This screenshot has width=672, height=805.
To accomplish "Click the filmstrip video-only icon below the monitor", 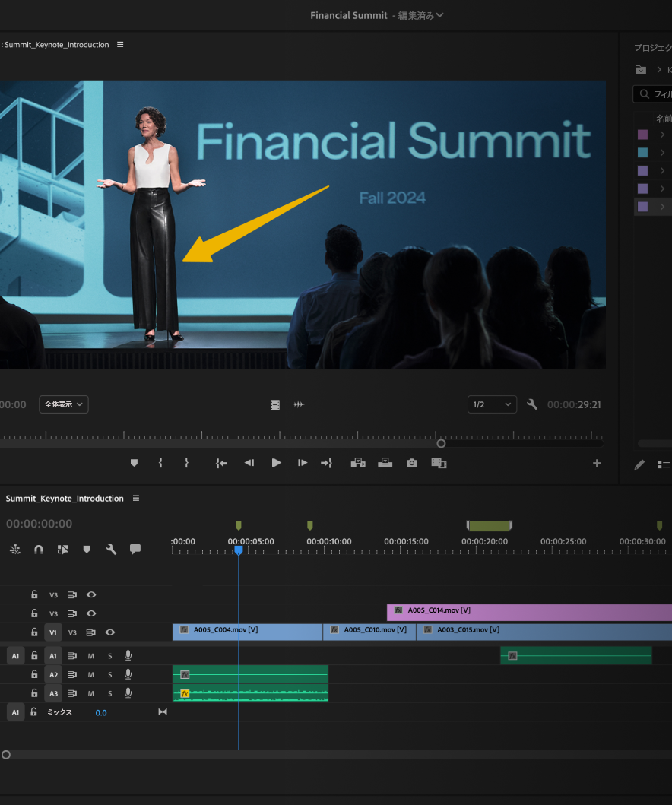I will tap(275, 405).
